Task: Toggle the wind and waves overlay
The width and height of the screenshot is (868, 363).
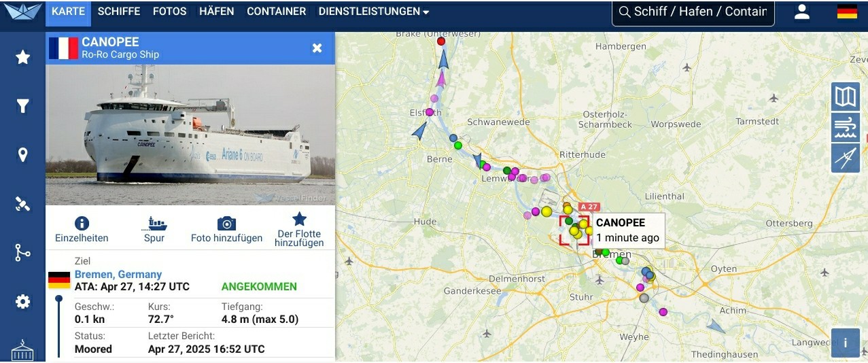Action: coord(846,128)
